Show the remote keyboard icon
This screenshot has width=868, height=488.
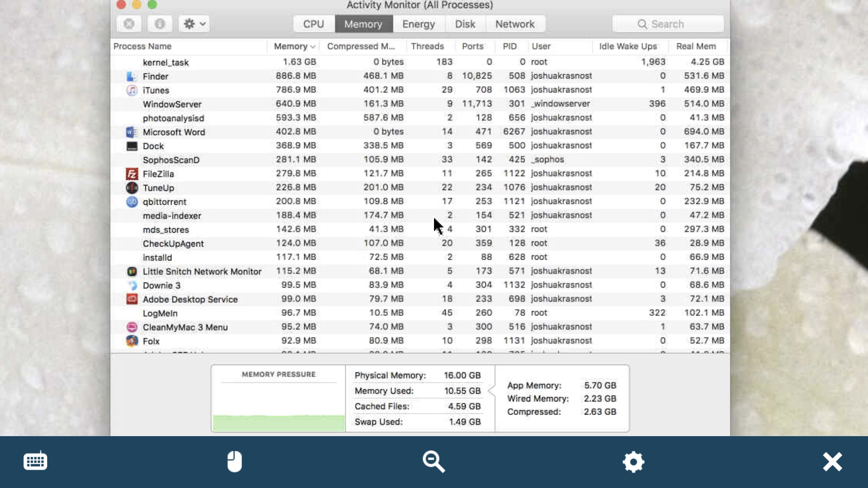tap(35, 461)
